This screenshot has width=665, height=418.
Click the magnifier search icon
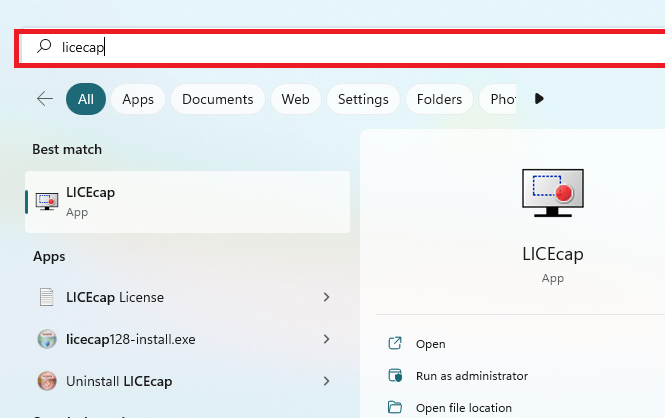coord(44,46)
